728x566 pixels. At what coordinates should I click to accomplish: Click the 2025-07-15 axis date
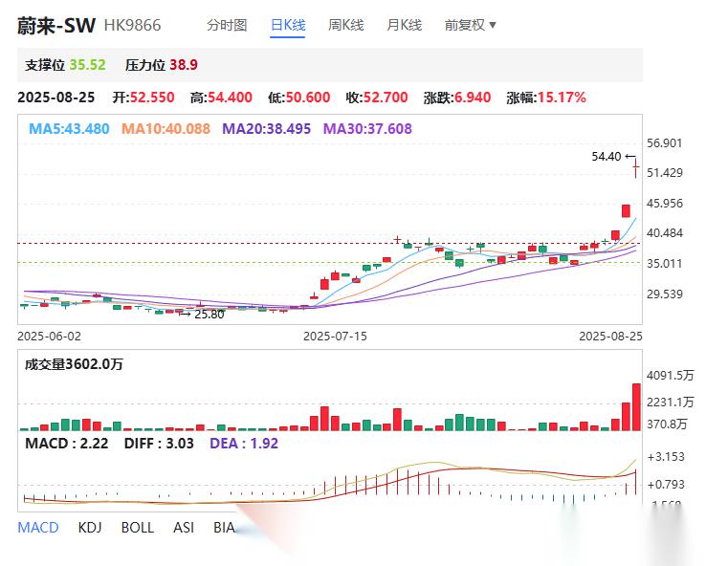(335, 337)
